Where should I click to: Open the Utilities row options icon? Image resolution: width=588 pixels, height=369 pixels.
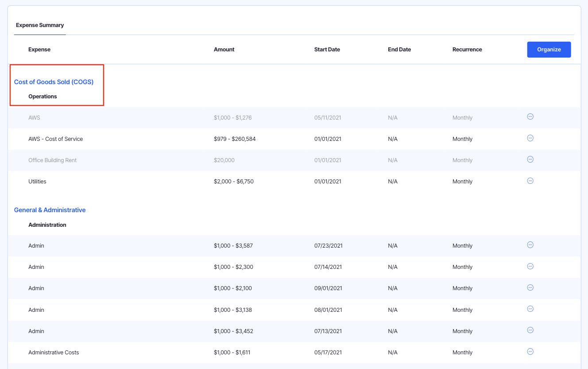pos(530,181)
